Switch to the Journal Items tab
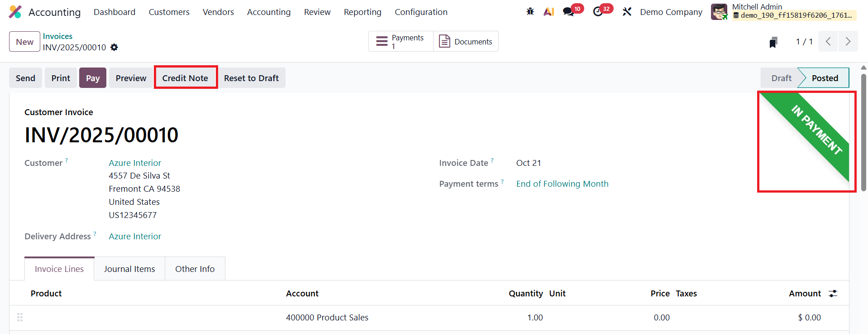Viewport: 868px width, 334px height. pyautogui.click(x=129, y=269)
